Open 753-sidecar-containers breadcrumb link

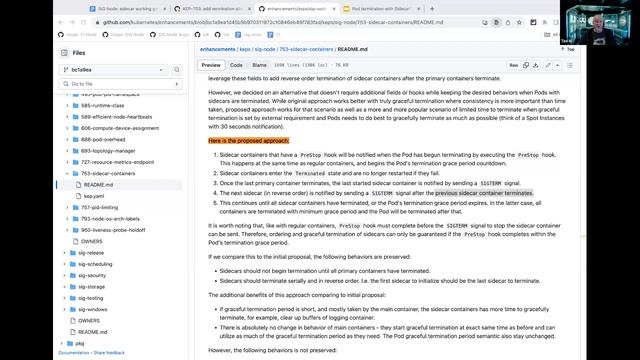coord(306,49)
